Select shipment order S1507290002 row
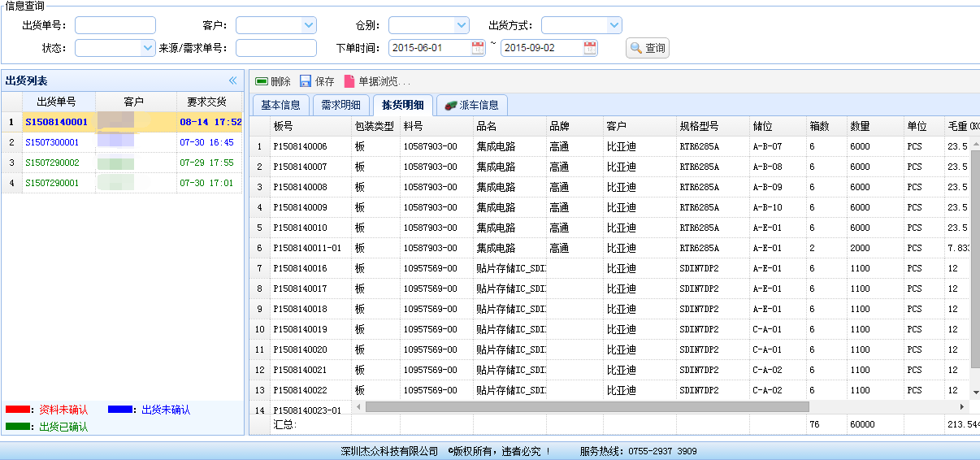This screenshot has width=980, height=460. click(52, 163)
